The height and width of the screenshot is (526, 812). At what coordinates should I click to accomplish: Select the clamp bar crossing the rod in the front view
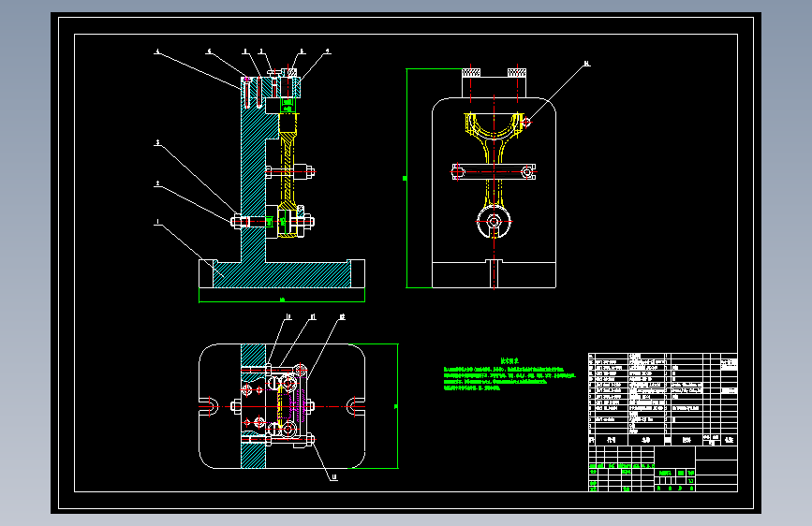point(494,171)
